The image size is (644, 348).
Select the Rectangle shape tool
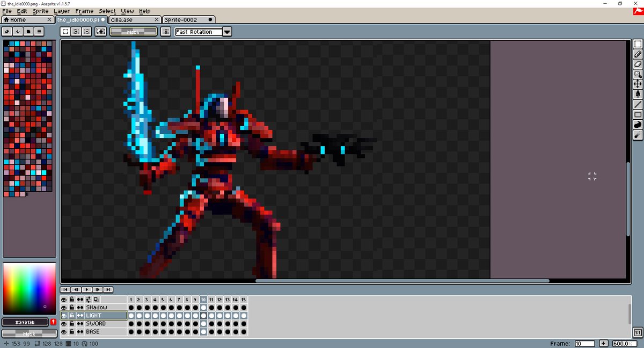(x=638, y=114)
